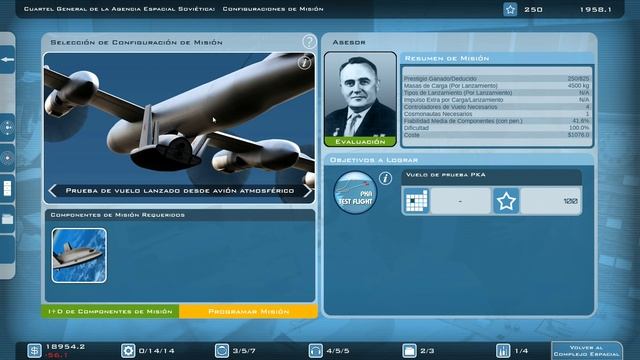This screenshot has height=360, width=640.
Task: Click Volver al Complejo Espacial button
Action: [x=587, y=351]
